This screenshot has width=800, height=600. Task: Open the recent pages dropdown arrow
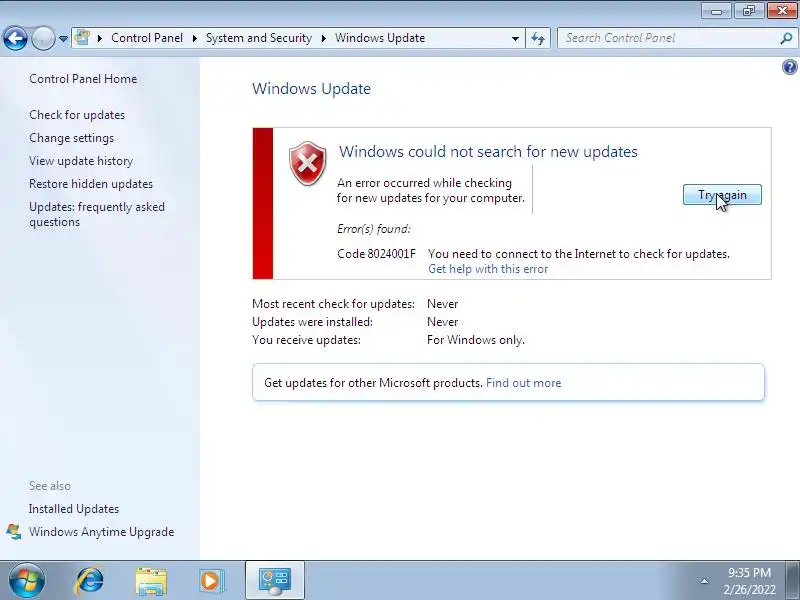tap(63, 39)
